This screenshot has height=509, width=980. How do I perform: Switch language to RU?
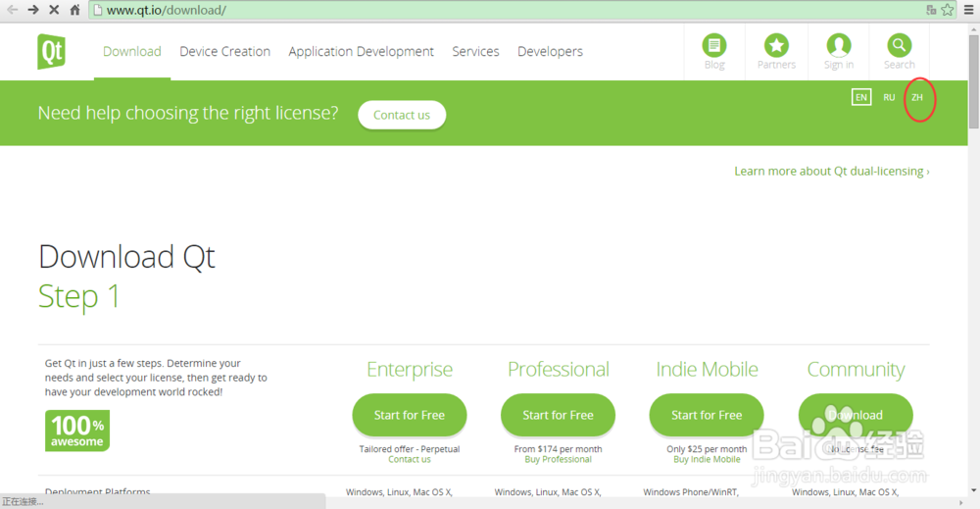(x=889, y=97)
